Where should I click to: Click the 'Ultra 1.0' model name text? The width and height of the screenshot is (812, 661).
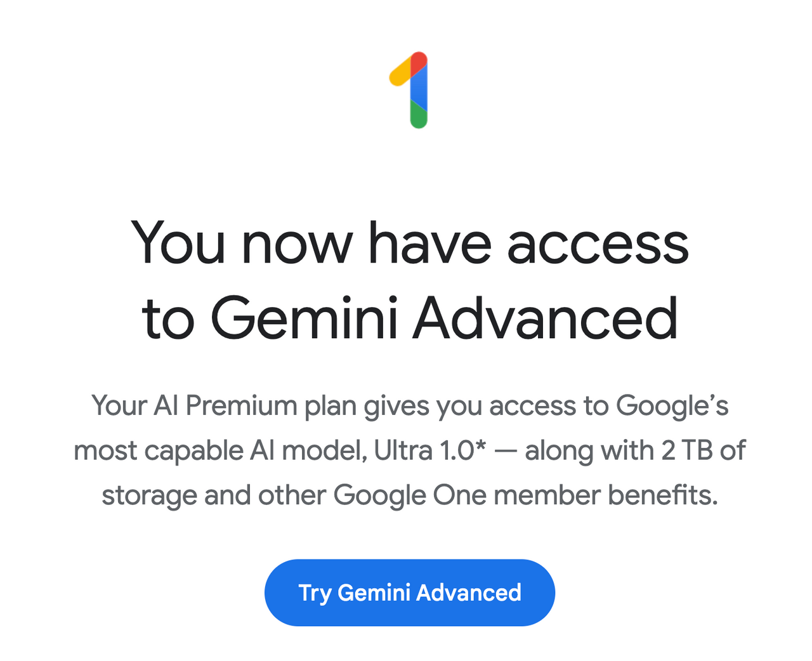[x=424, y=450]
